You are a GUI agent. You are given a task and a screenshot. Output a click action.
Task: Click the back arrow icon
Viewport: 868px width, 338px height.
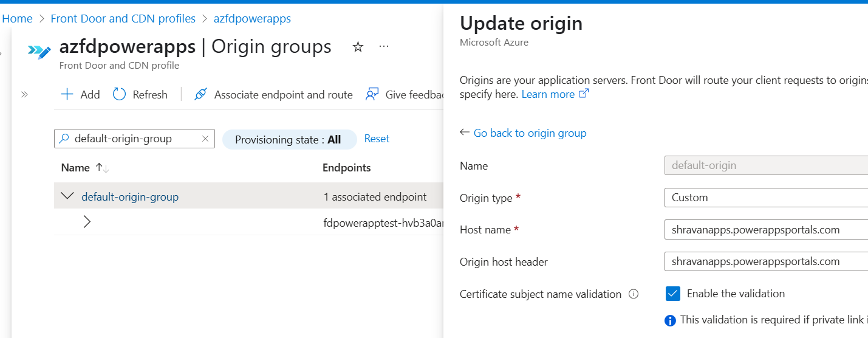465,133
